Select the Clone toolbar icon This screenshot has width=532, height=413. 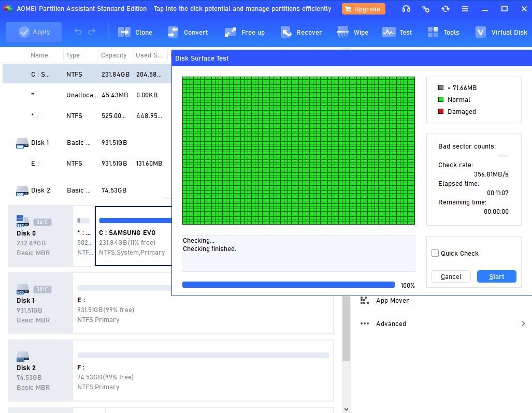point(135,32)
